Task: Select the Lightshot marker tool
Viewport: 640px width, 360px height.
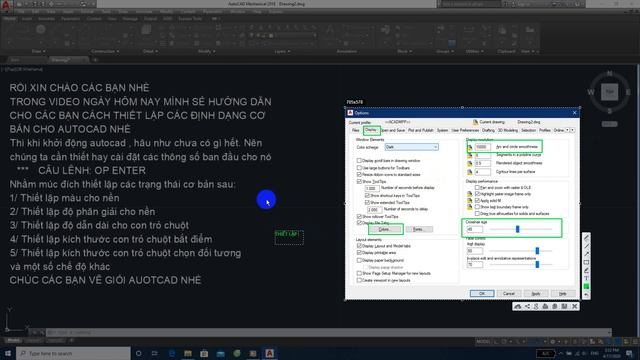Action: click(587, 270)
